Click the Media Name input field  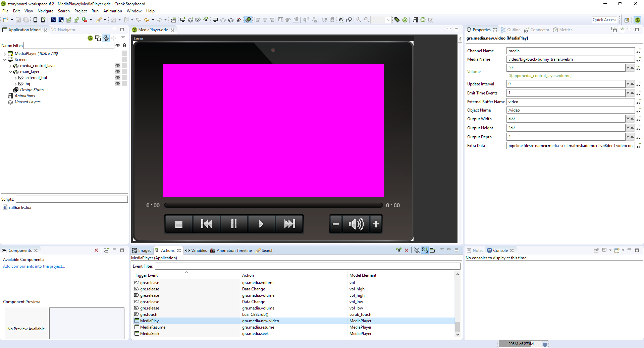(570, 59)
